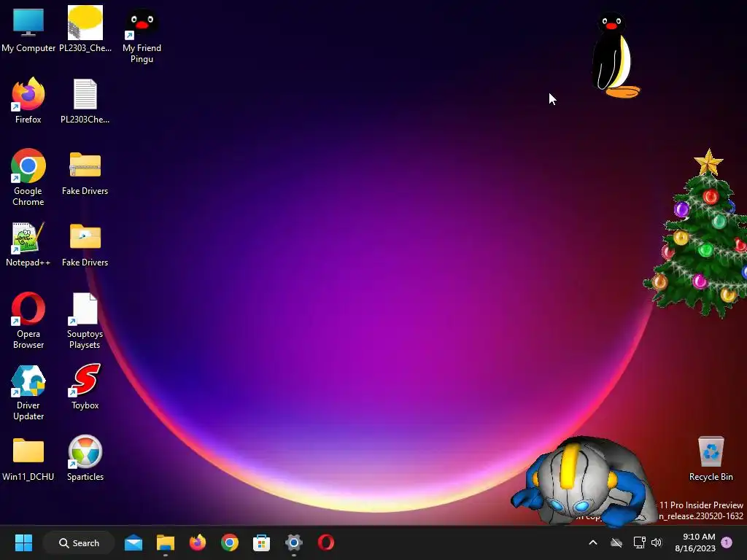Screen dimensions: 747x560
Task: Select the Google Chrome desktop shortcut
Action: [28, 177]
